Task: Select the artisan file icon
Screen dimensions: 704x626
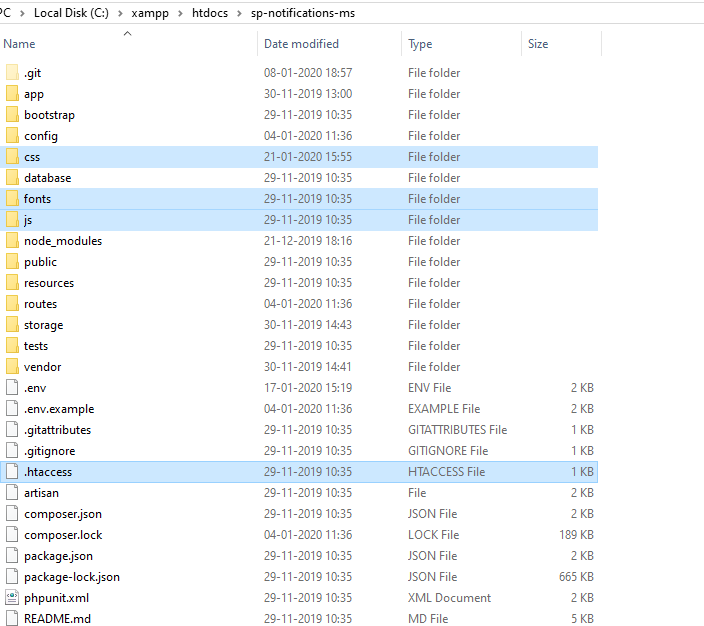Action: 12,493
